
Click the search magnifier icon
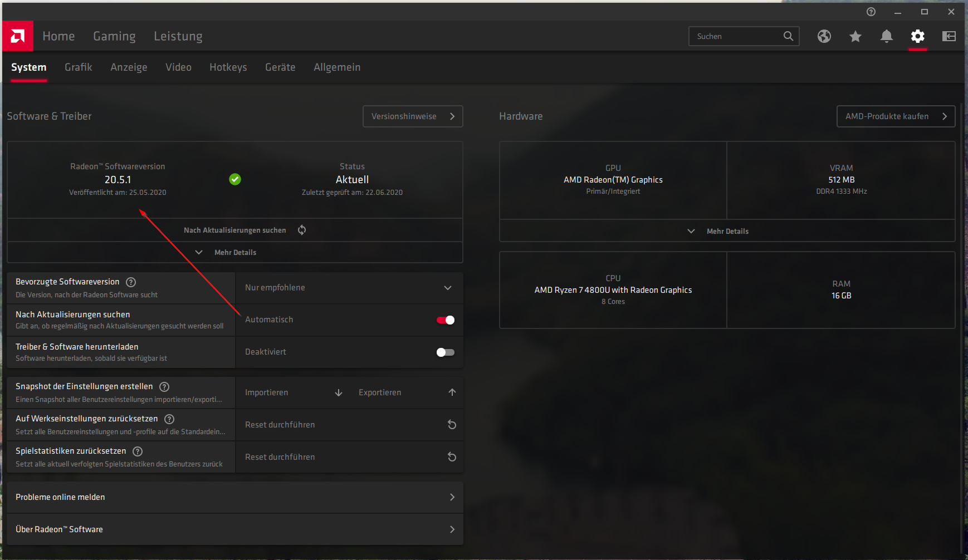(x=788, y=36)
